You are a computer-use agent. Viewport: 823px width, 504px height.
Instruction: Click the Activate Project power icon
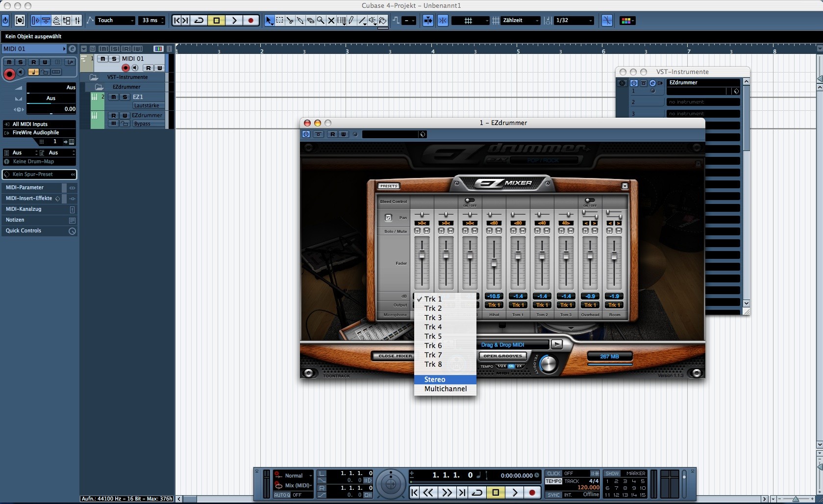[x=5, y=21]
